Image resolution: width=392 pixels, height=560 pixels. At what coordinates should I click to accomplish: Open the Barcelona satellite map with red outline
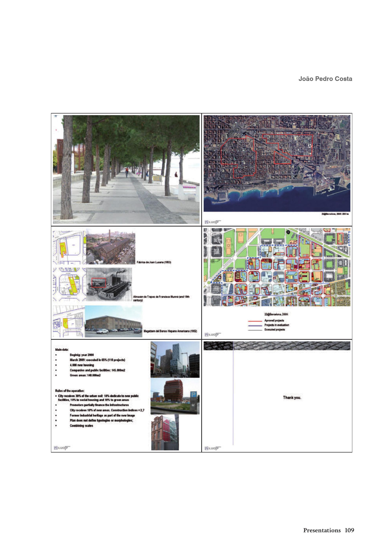(277, 163)
